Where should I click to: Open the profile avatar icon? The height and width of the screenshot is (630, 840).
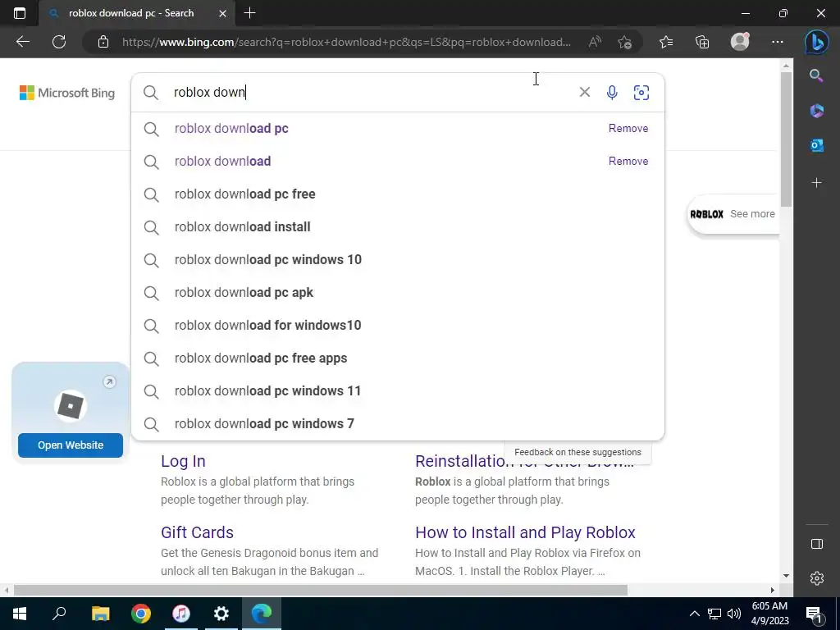click(x=740, y=42)
